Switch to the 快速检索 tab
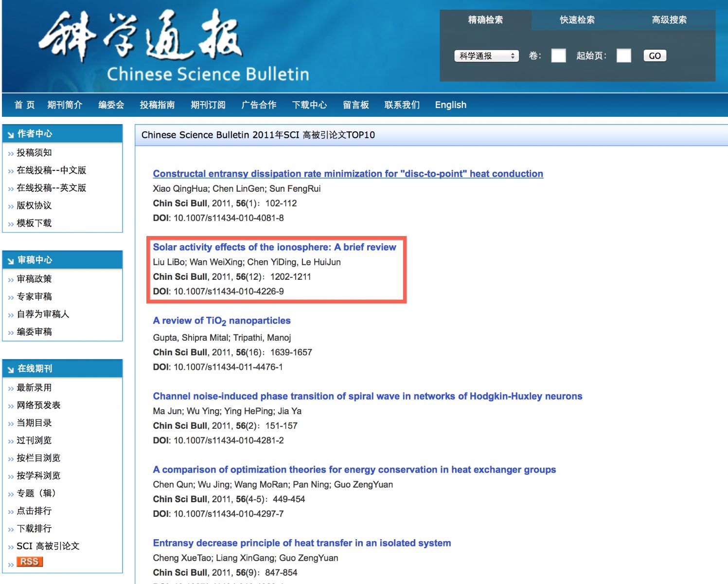728x584 pixels. (577, 20)
